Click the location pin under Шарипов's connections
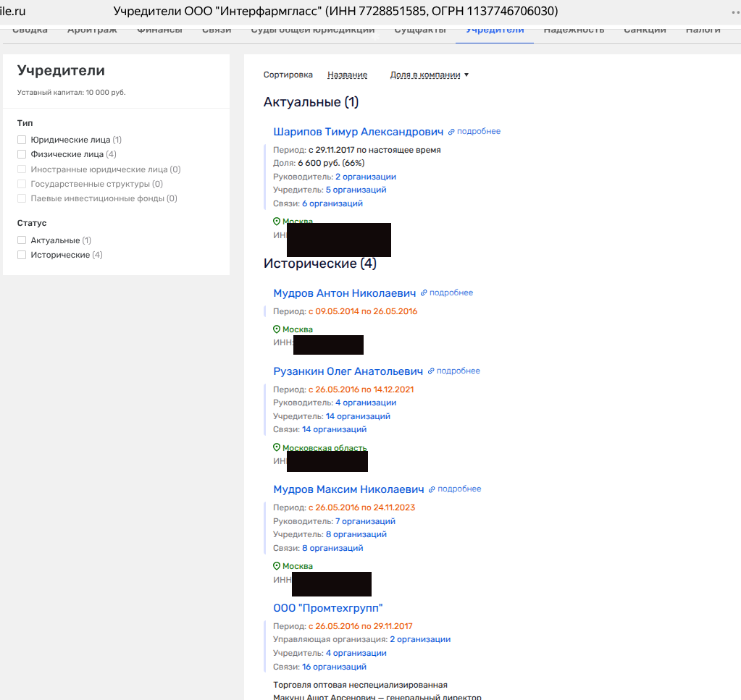Image resolution: width=741 pixels, height=700 pixels. [x=277, y=222]
